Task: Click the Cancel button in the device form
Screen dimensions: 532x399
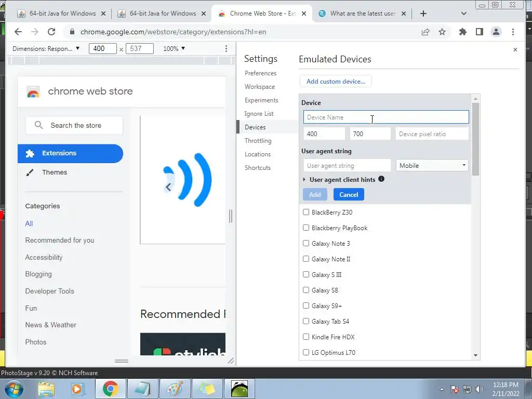Action: coord(349,195)
